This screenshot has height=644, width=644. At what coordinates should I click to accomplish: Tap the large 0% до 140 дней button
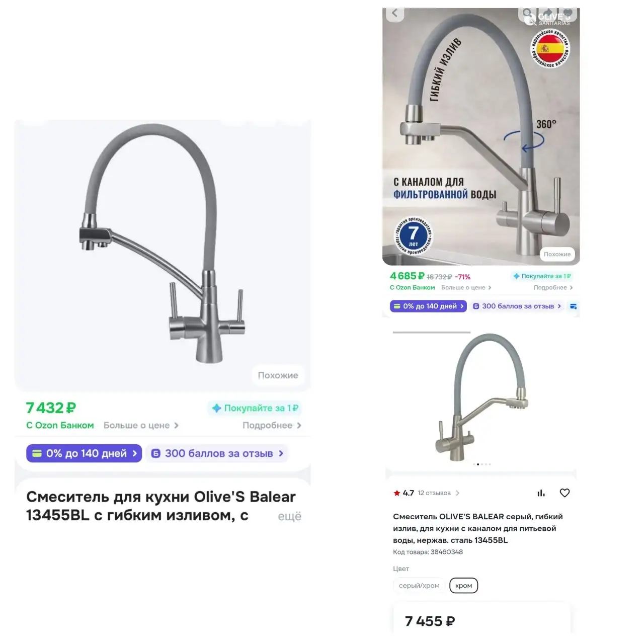click(x=84, y=453)
